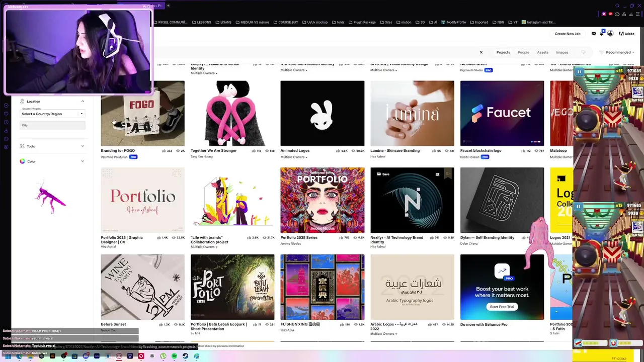Open the Lumina Skincare Branding thumbnail

pos(412,113)
